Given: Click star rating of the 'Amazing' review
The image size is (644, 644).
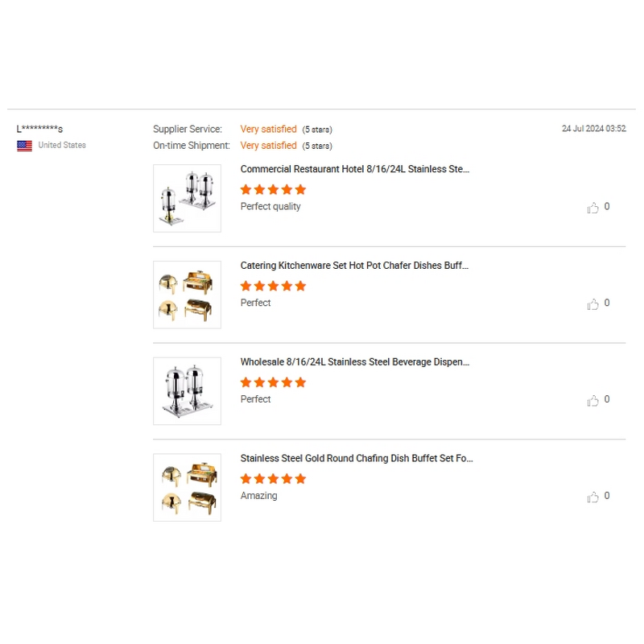Looking at the screenshot, I should tap(273, 479).
